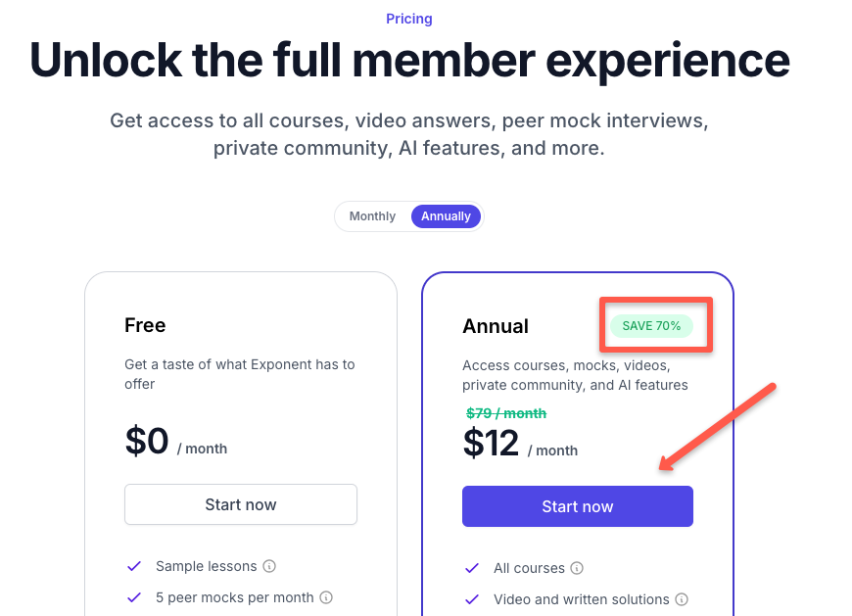This screenshot has height=616, width=852.
Task: Click the info icon beside 5 peer mocks per month
Action: tap(326, 597)
